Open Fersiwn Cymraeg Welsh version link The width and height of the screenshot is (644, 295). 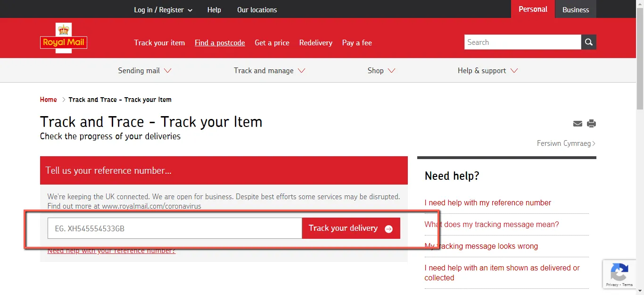click(x=566, y=143)
